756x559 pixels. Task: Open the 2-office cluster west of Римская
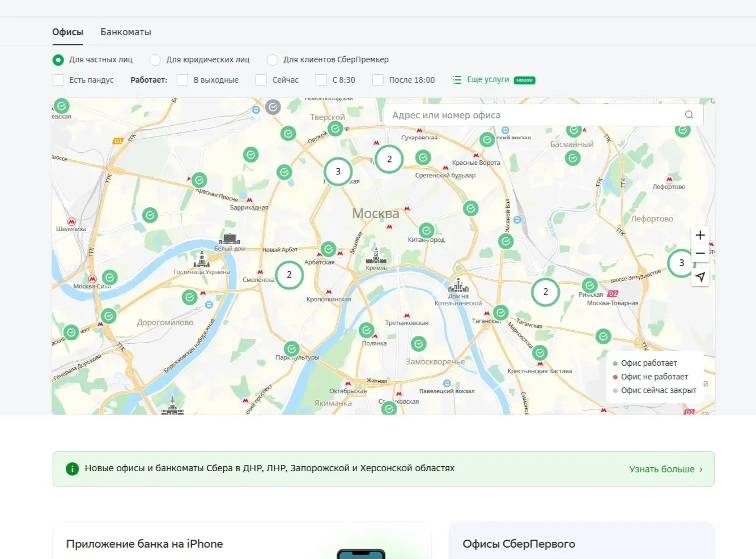[x=545, y=292]
